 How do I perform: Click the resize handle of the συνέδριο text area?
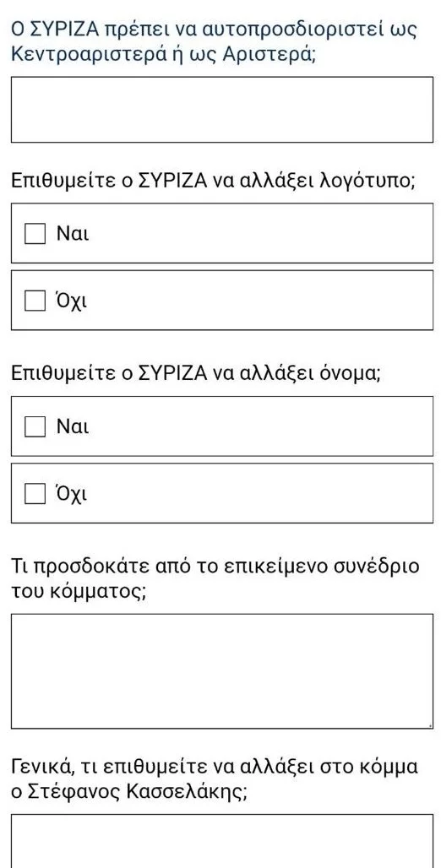pyautogui.click(x=430, y=725)
